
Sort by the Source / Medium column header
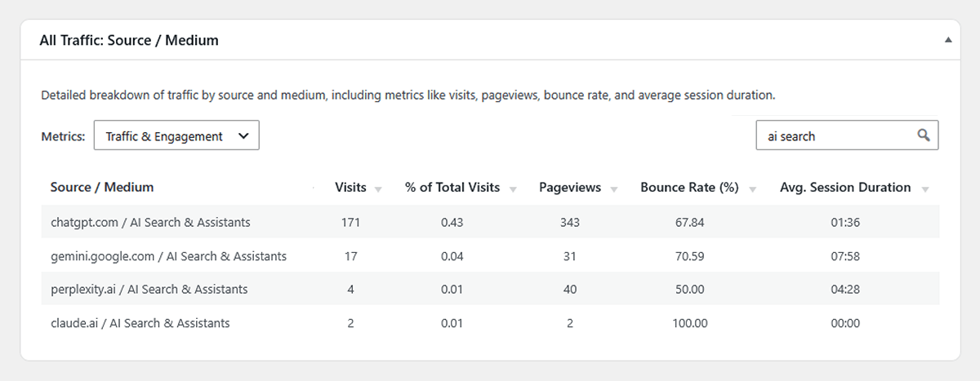(102, 187)
